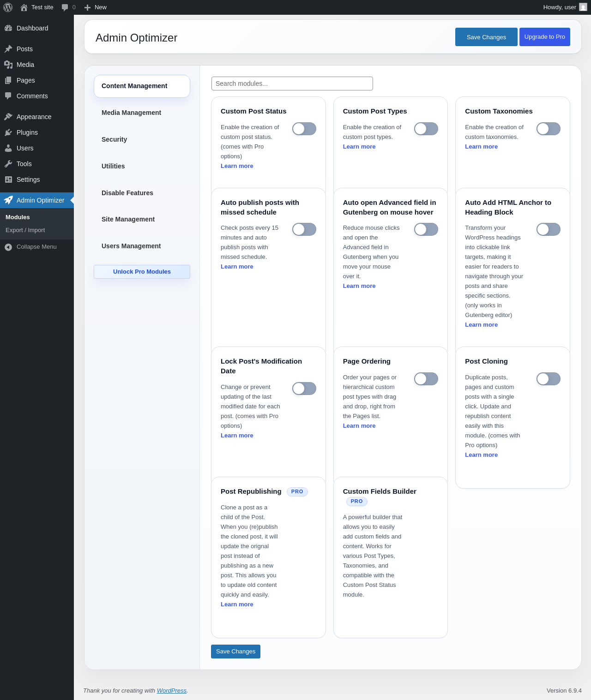
Task: Click the Plugins plug icon
Action: [8, 132]
